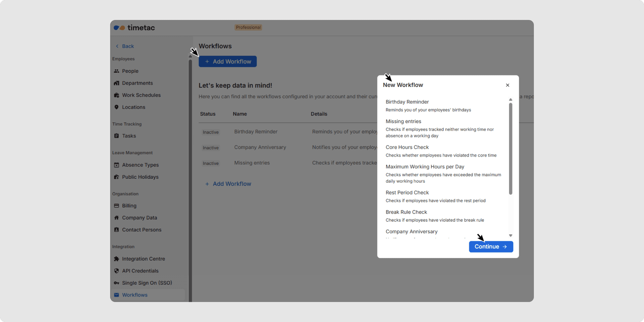Choose the Rest Period Check workflow
The width and height of the screenshot is (644, 322).
coord(407,193)
